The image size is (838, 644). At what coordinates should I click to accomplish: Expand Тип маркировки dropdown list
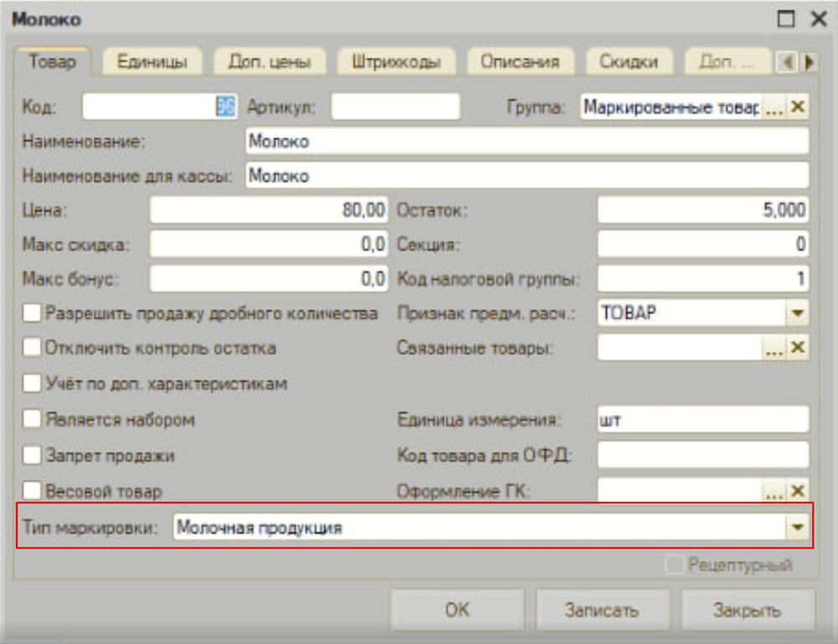[798, 527]
